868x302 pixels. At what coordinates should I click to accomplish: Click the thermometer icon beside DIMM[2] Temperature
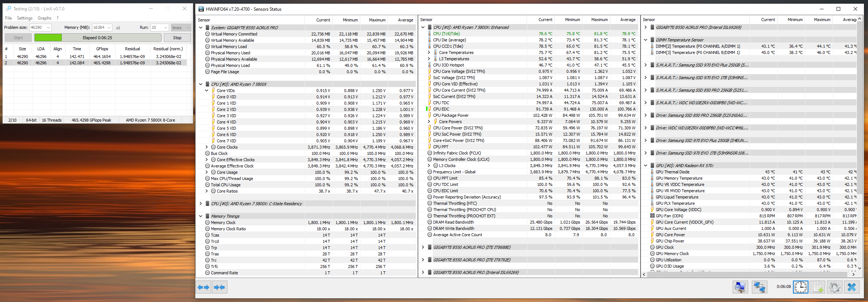652,46
